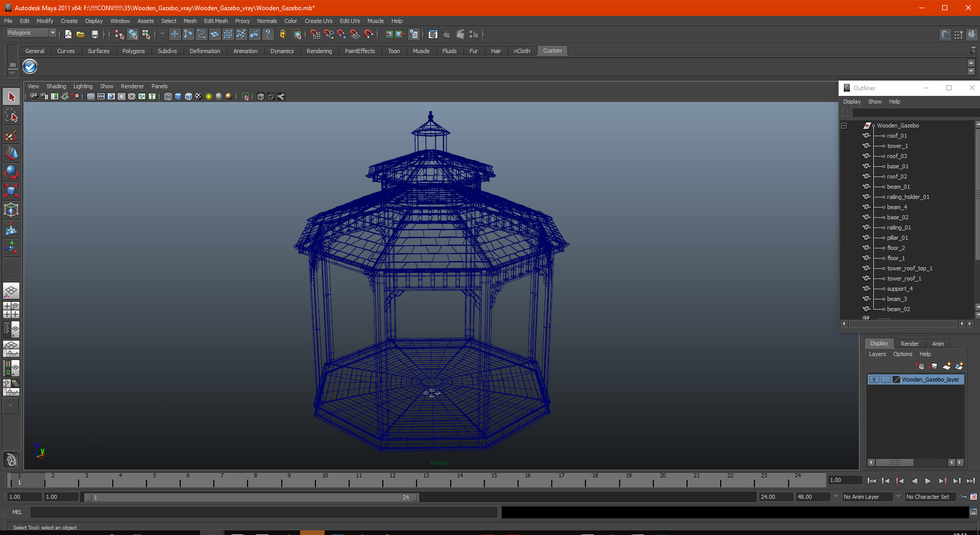Click the play forwards button
Screen dimensions: 980x535
pyautogui.click(x=928, y=481)
